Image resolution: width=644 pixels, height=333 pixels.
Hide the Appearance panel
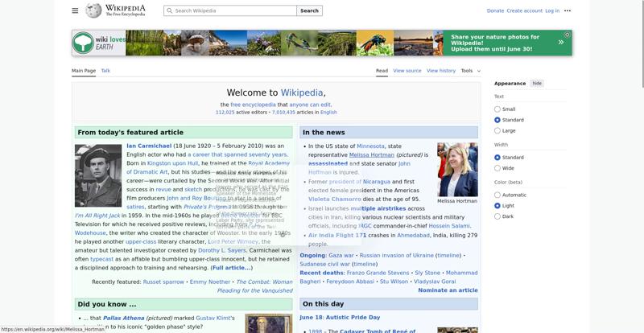pos(537,84)
